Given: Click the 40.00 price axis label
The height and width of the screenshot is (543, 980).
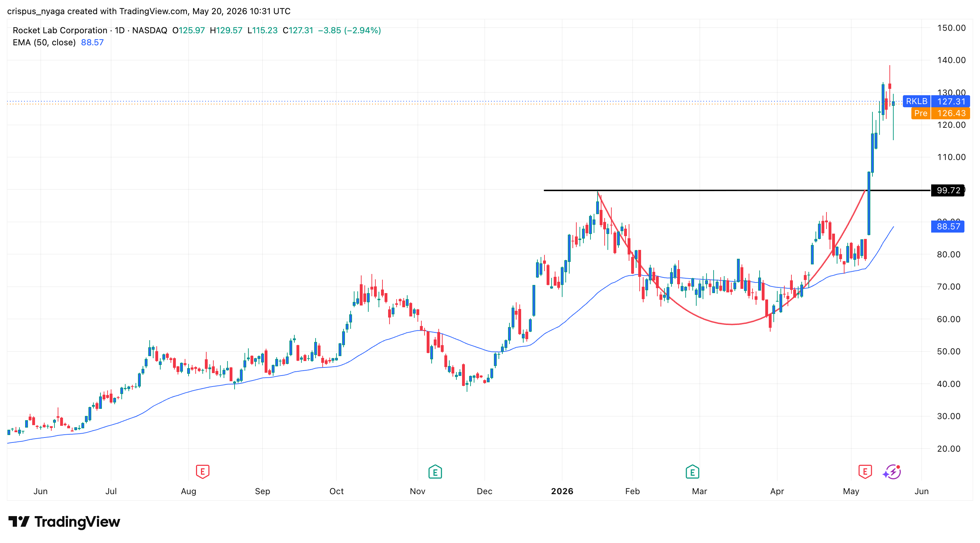Looking at the screenshot, I should click(x=949, y=384).
